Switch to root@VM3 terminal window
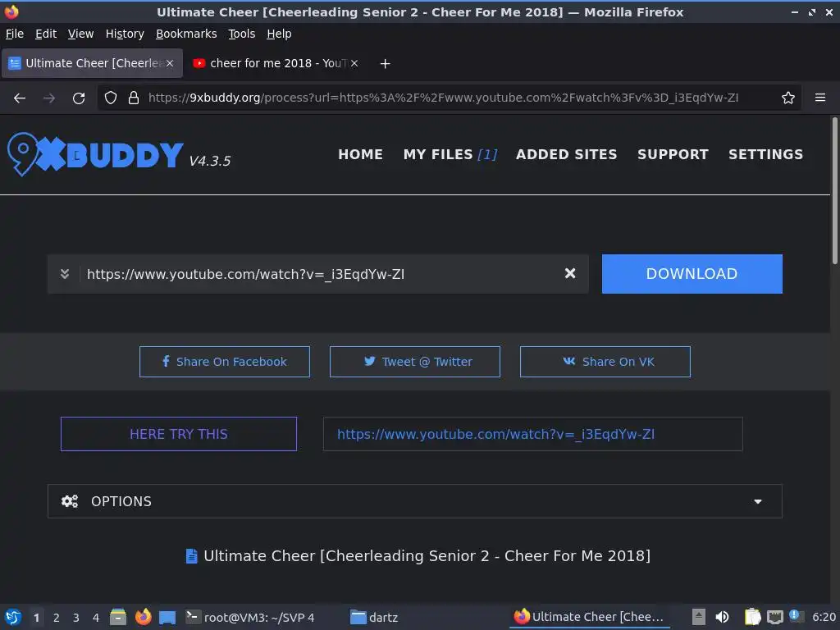This screenshot has height=630, width=840. (x=250, y=617)
